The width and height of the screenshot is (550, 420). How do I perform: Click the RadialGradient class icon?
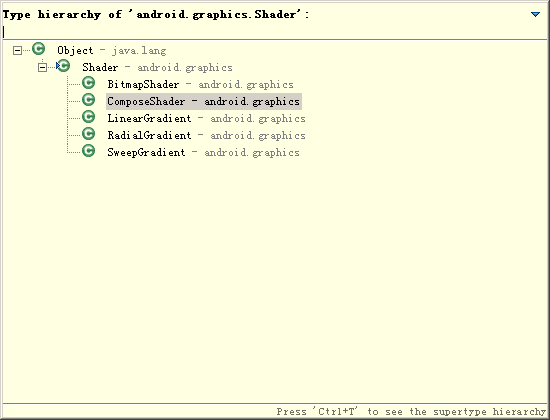[x=88, y=134]
